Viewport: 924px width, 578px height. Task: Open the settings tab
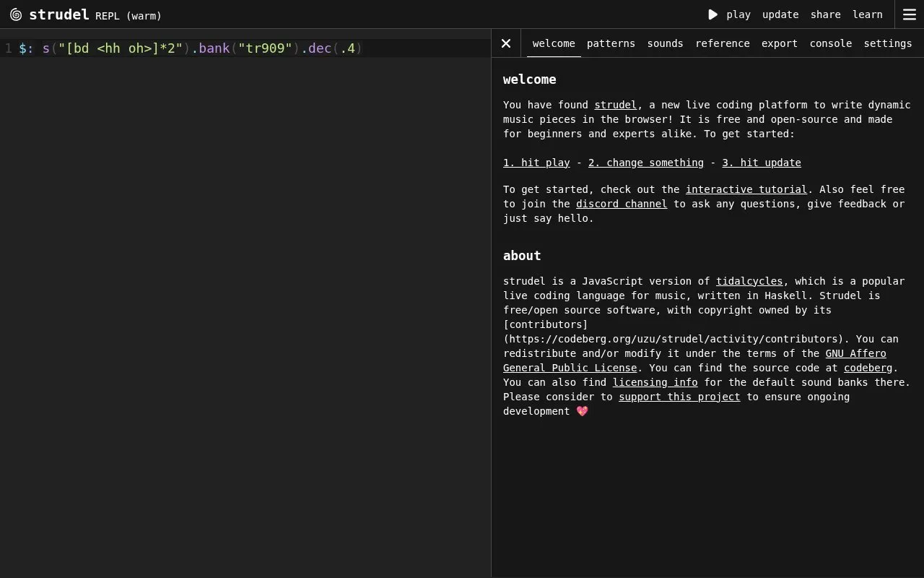(888, 43)
